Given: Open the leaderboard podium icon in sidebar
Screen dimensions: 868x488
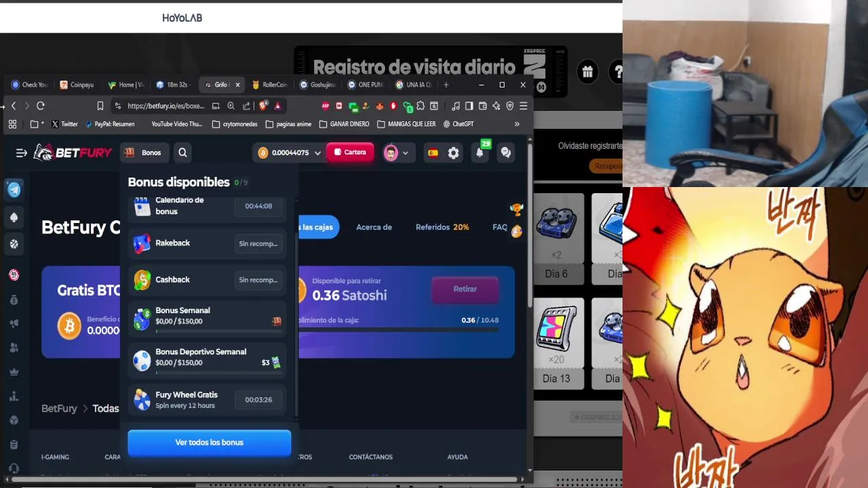Looking at the screenshot, I should (14, 396).
